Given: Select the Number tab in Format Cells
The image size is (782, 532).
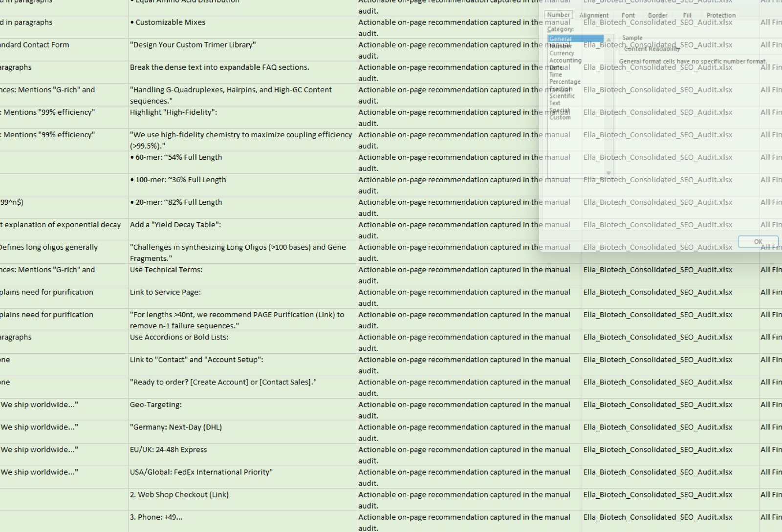Looking at the screenshot, I should (559, 15).
